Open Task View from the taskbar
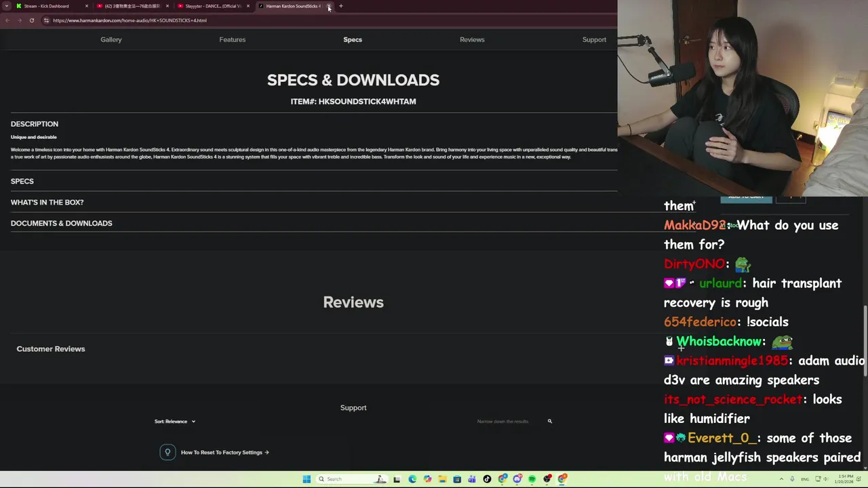868x488 pixels. click(x=397, y=479)
